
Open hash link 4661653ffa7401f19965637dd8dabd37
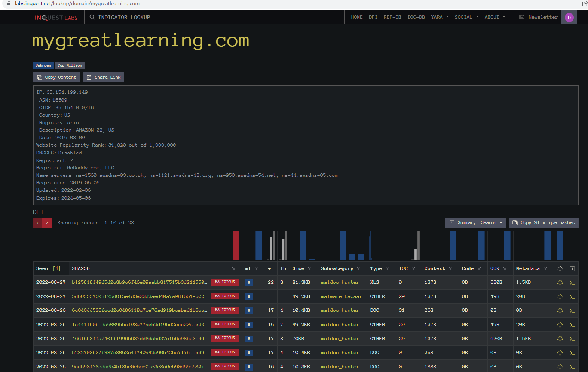(140, 339)
